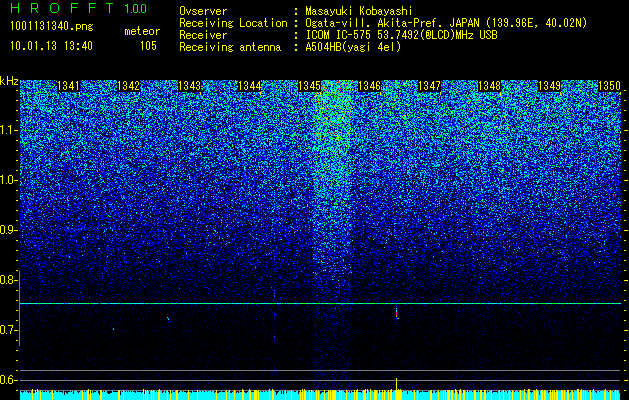This screenshot has height=400, width=629.
Task: Click the A504HB(yagi 4el) antenna text
Action: pos(353,47)
